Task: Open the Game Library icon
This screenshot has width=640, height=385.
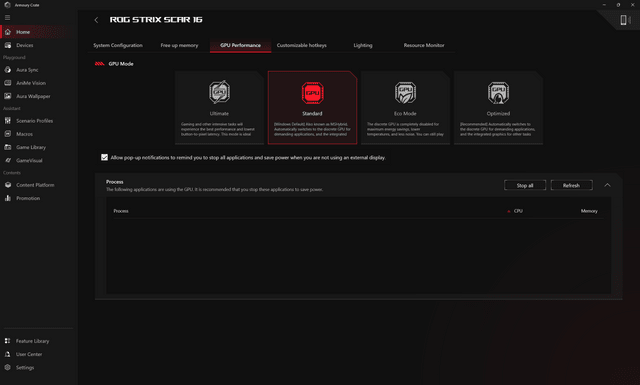Action: (x=8, y=147)
